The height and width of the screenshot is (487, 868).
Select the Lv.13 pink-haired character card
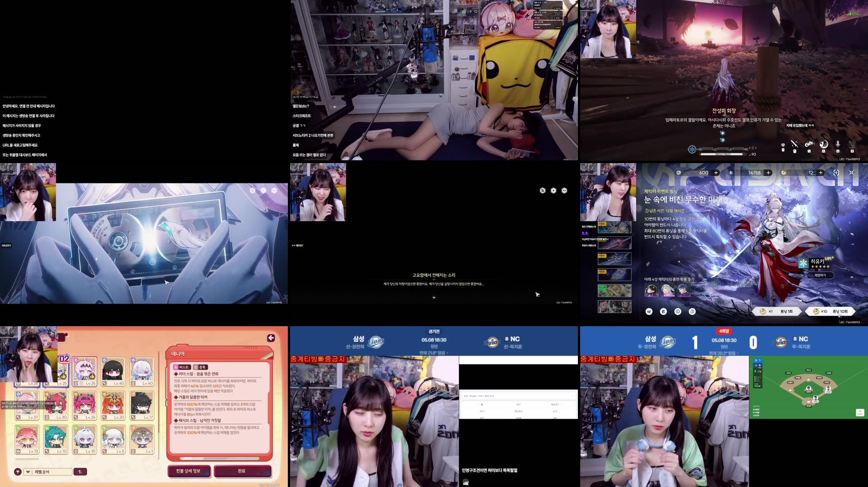(27, 439)
